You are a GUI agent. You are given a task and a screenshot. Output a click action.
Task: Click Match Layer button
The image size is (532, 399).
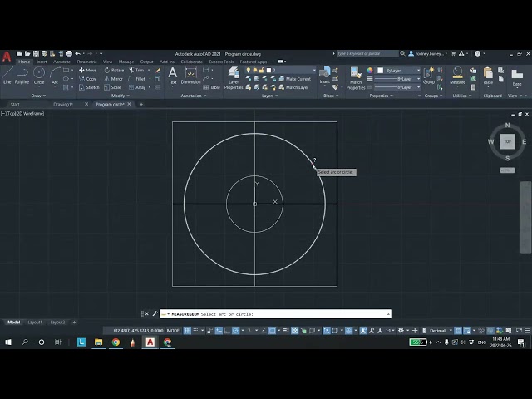(x=293, y=87)
